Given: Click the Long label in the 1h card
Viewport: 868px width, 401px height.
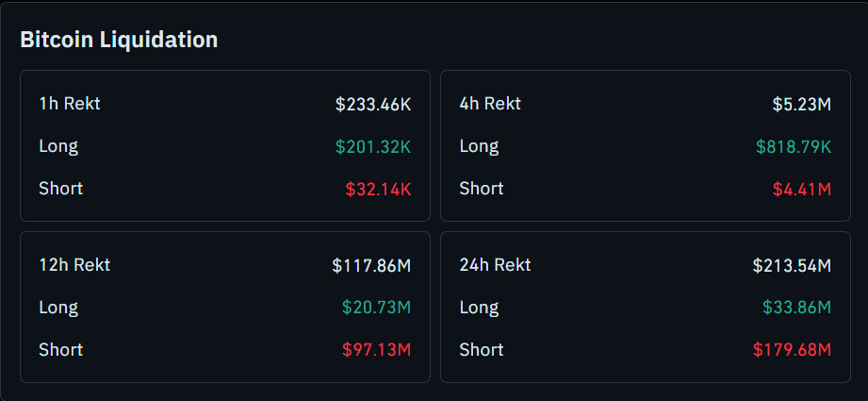Looking at the screenshot, I should (58, 146).
